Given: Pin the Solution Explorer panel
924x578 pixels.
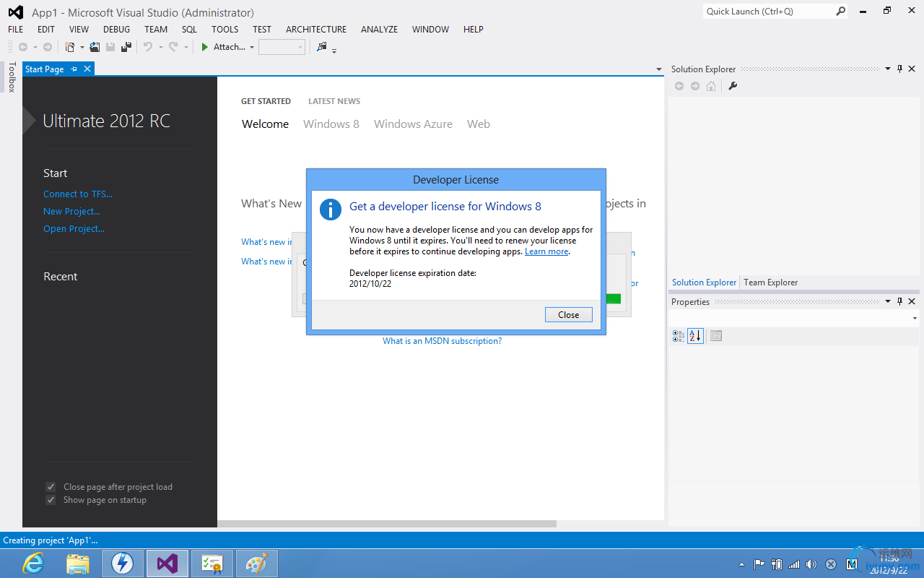Looking at the screenshot, I should point(900,69).
